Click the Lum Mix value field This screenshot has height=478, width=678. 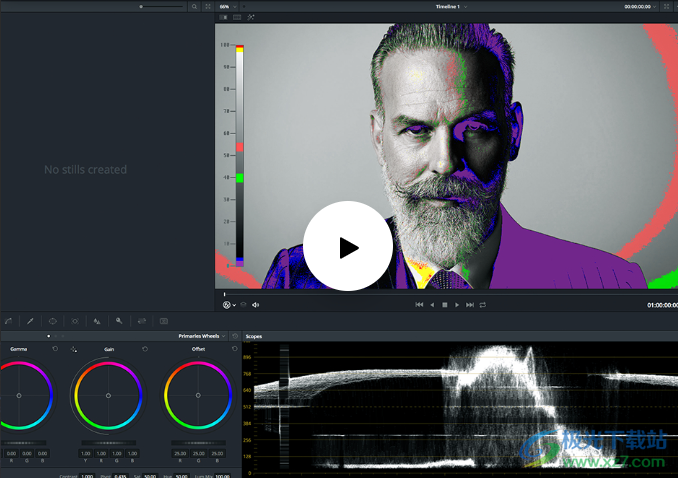(222, 475)
